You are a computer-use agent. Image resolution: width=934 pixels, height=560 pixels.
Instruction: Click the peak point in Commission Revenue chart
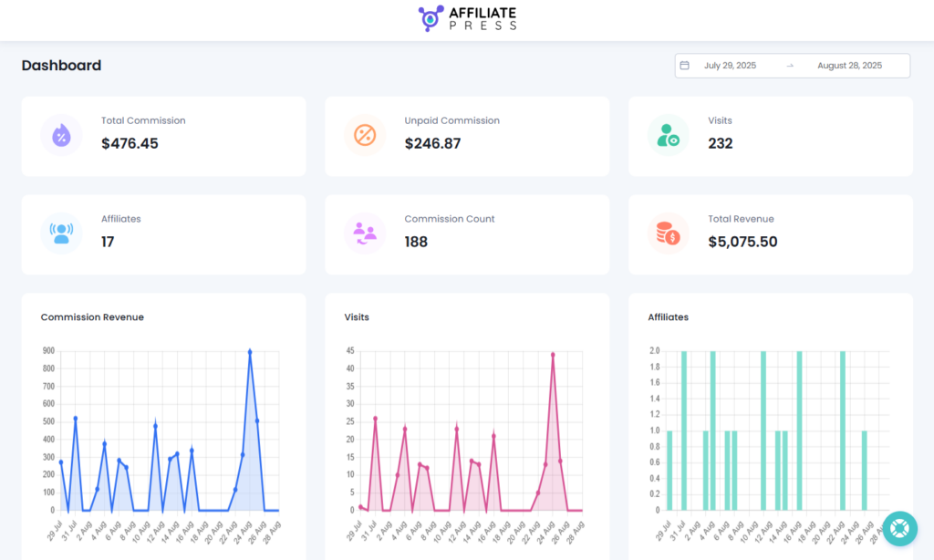coord(250,351)
